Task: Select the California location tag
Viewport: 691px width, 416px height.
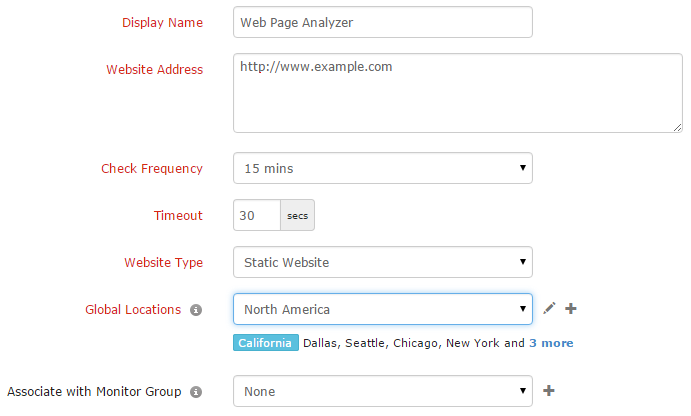Action: [266, 343]
